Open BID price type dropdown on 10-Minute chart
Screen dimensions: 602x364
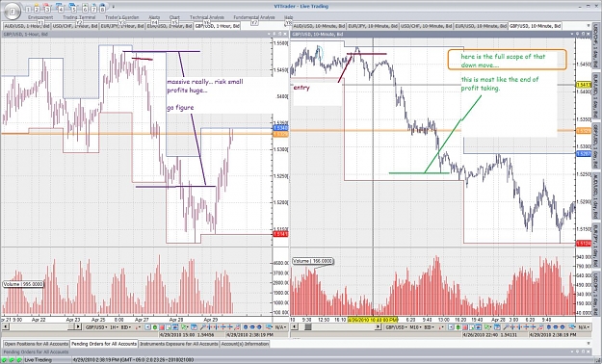pos(429,327)
